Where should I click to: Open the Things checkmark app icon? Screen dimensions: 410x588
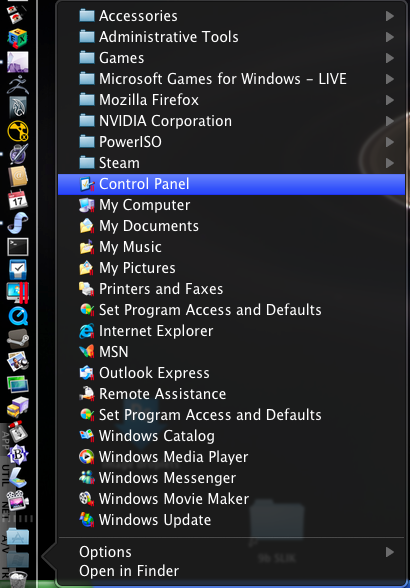coord(18,269)
